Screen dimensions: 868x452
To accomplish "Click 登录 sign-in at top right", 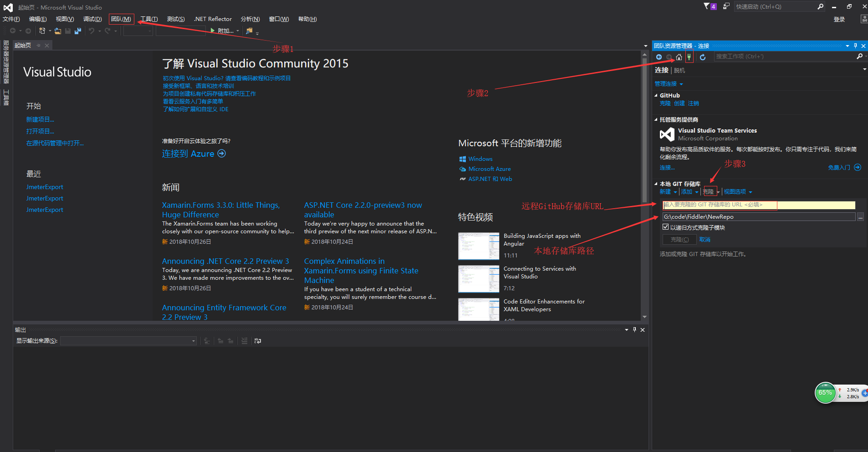I will pyautogui.click(x=839, y=19).
